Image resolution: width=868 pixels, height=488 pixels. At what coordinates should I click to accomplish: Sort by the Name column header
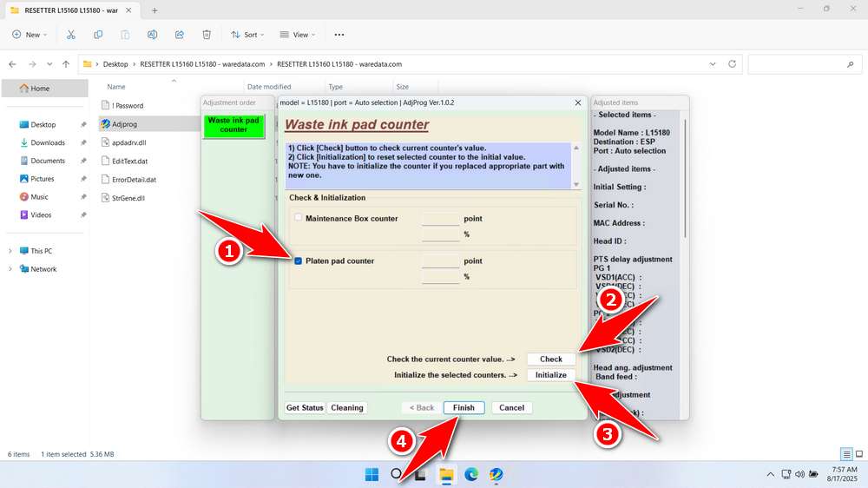pyautogui.click(x=116, y=87)
